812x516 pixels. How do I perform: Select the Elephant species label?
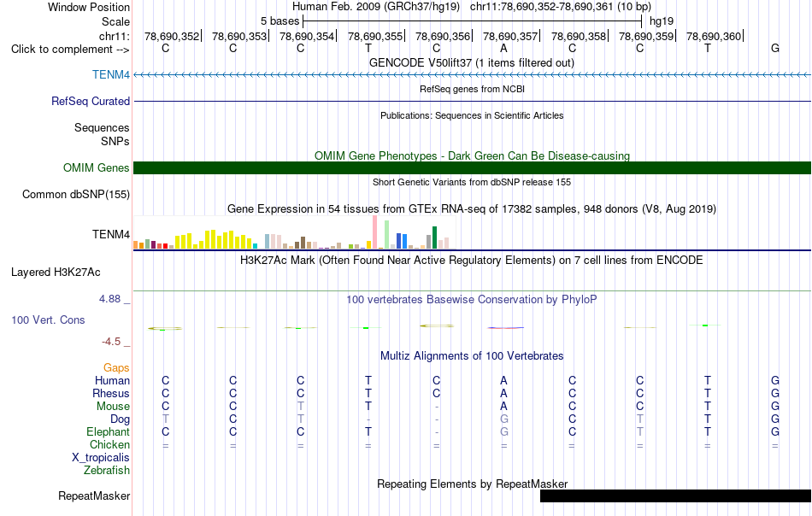(108, 431)
